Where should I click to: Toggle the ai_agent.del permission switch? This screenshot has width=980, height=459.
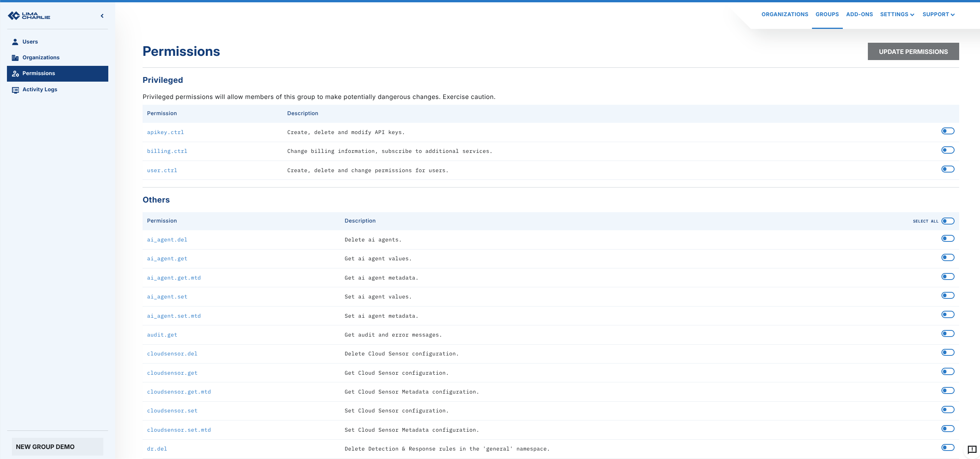click(x=948, y=238)
